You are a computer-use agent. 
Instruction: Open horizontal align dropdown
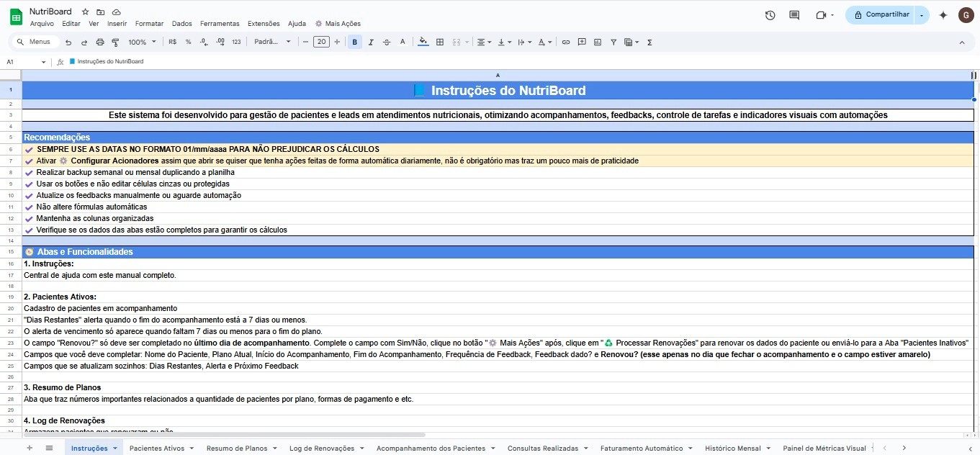tap(484, 42)
